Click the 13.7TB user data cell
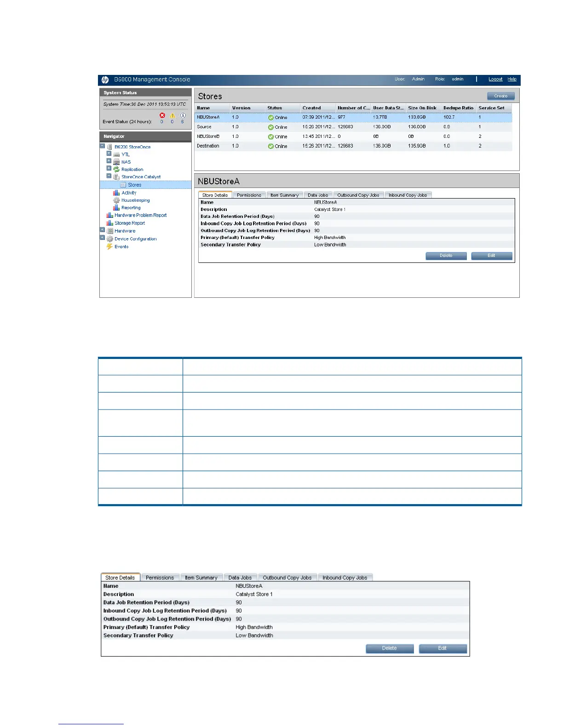This screenshot has height=728, width=563. pos(380,117)
